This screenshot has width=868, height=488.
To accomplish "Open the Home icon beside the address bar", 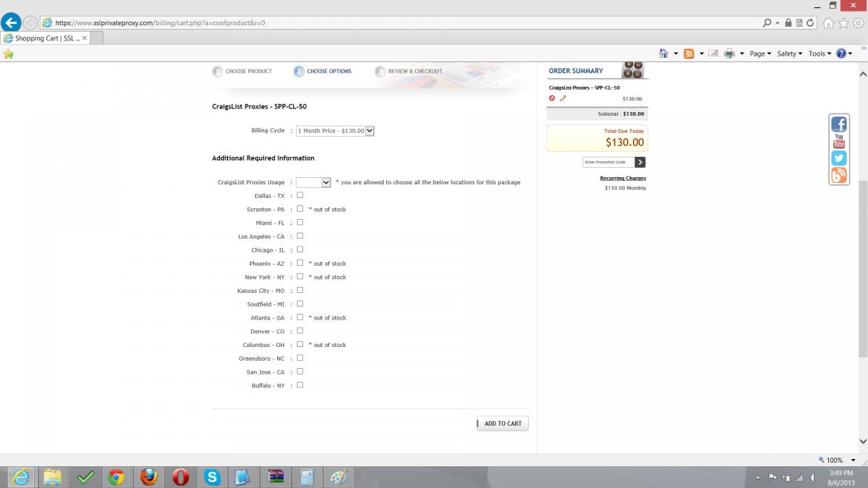I will 829,23.
